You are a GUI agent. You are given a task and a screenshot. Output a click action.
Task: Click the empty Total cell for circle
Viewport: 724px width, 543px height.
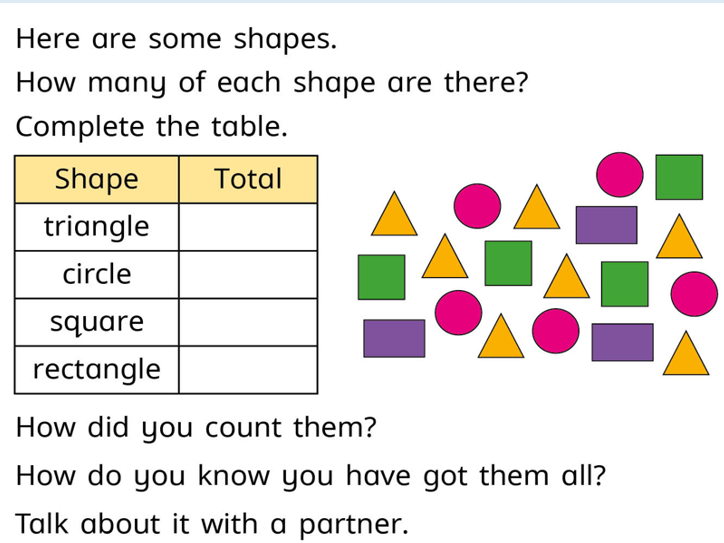[x=248, y=275]
